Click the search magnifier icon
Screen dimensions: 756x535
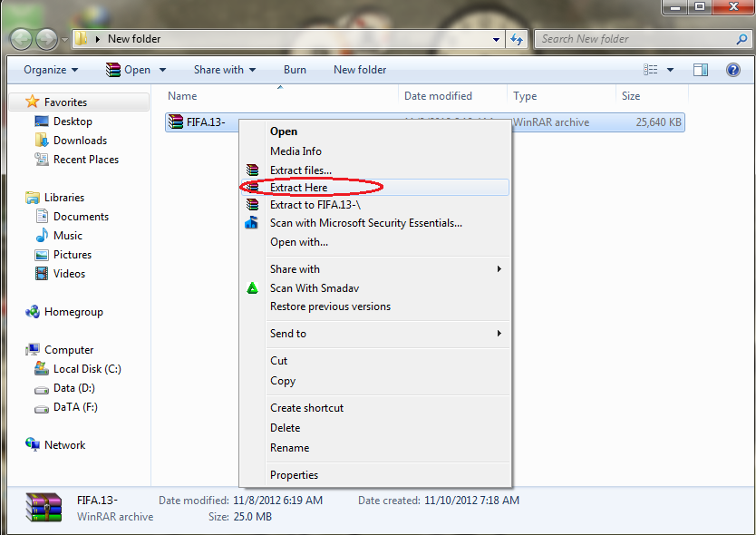(x=741, y=39)
